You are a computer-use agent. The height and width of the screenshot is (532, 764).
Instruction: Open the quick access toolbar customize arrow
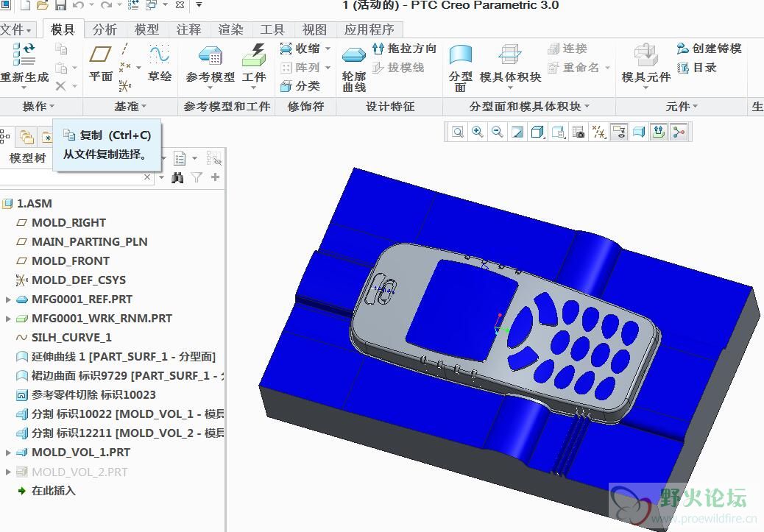[199, 5]
